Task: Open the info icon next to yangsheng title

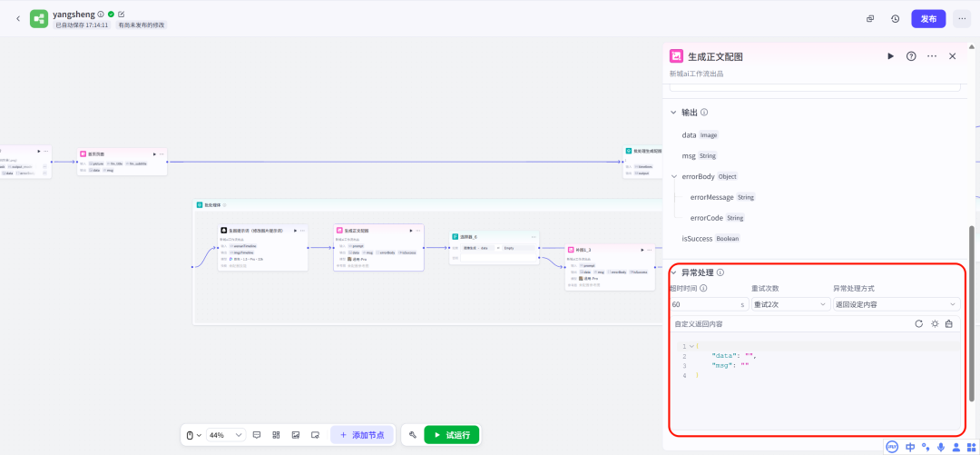Action: click(x=102, y=14)
